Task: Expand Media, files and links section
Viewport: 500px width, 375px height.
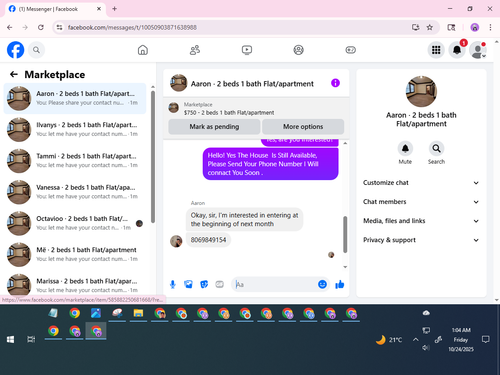Action: click(x=421, y=221)
